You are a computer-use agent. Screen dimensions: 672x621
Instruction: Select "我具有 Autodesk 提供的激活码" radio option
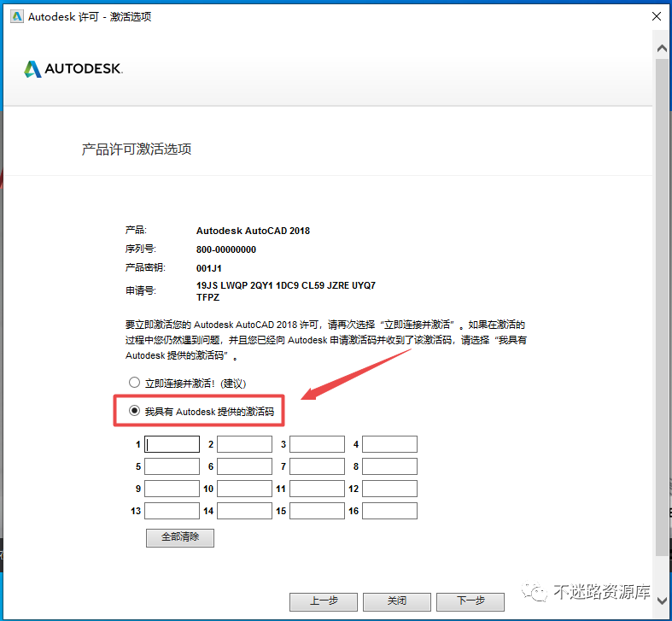134,411
